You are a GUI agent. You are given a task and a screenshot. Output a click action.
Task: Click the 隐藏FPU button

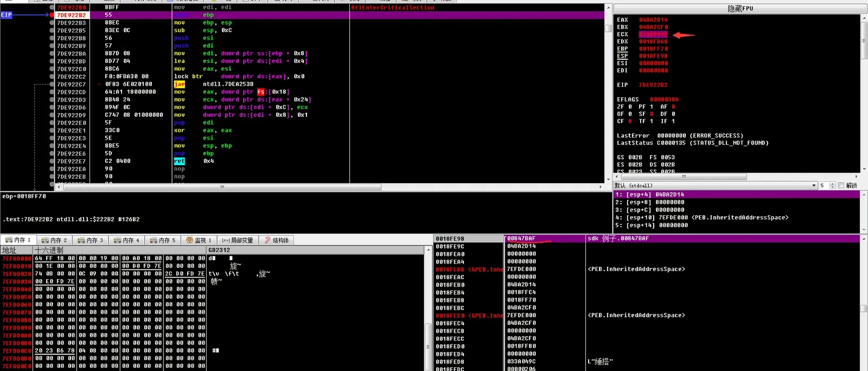pyautogui.click(x=740, y=9)
